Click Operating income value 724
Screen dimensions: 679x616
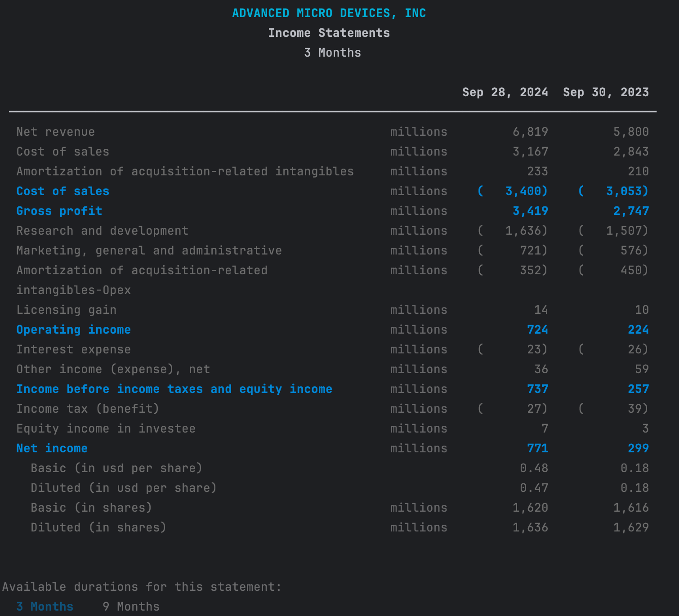[x=537, y=330]
